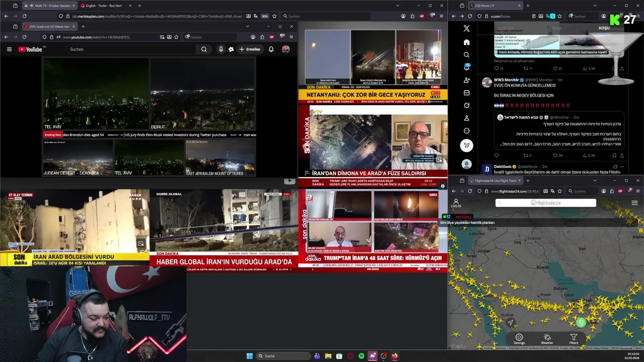Open Dailymail.co.uk adresinden source link

point(514,61)
